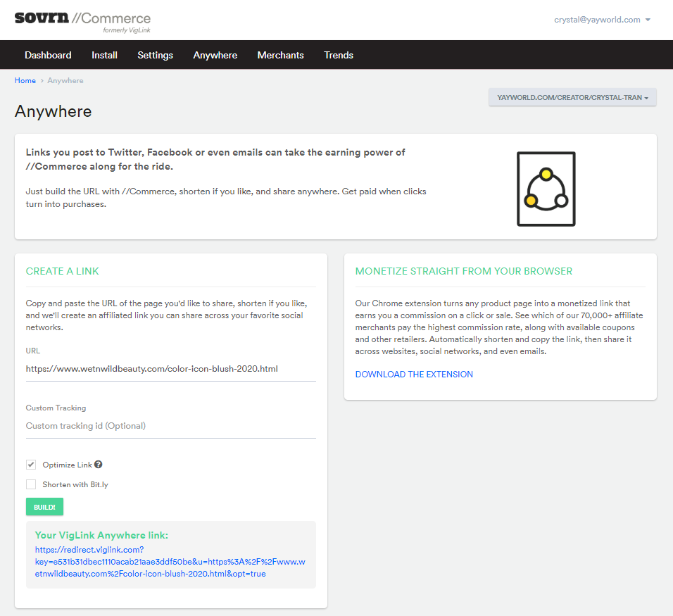Click the green BUILD! button
The height and width of the screenshot is (616, 673).
(x=44, y=507)
